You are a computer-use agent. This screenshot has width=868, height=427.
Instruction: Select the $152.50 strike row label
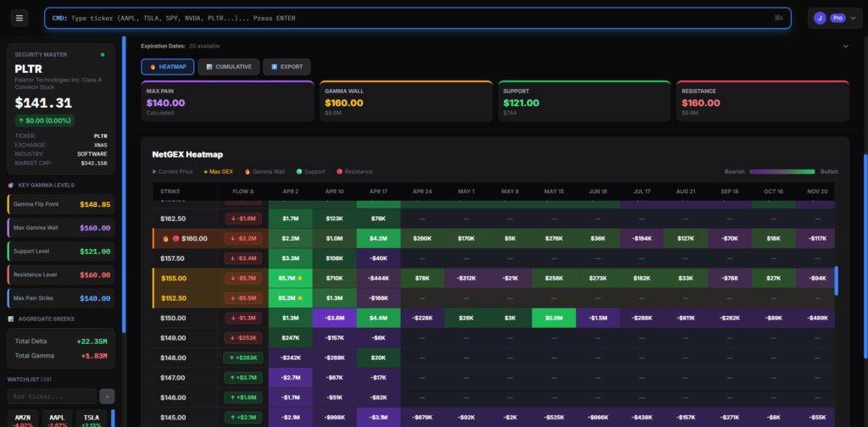(x=174, y=298)
